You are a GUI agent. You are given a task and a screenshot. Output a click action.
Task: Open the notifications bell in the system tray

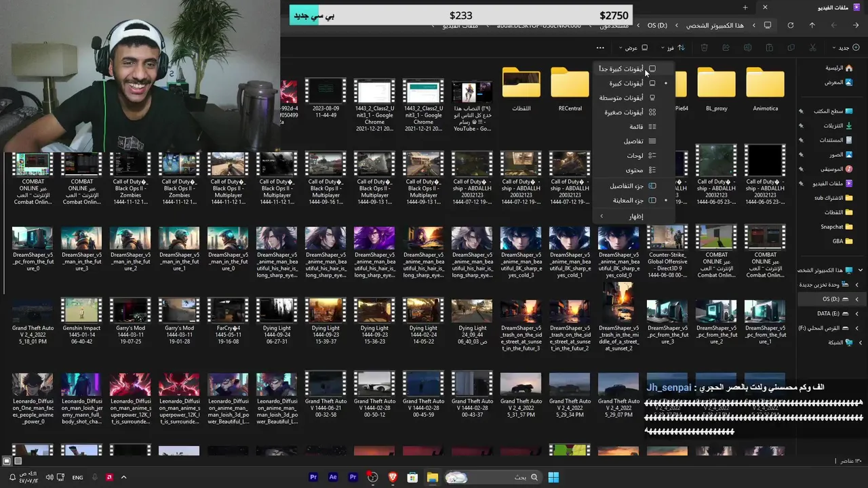click(12, 478)
